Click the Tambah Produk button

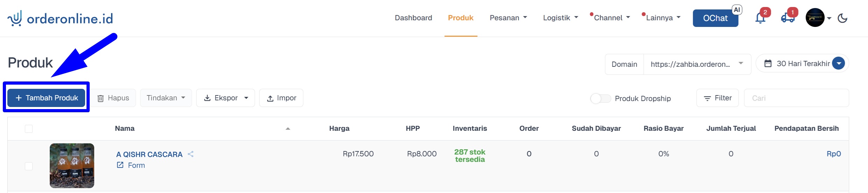click(46, 98)
